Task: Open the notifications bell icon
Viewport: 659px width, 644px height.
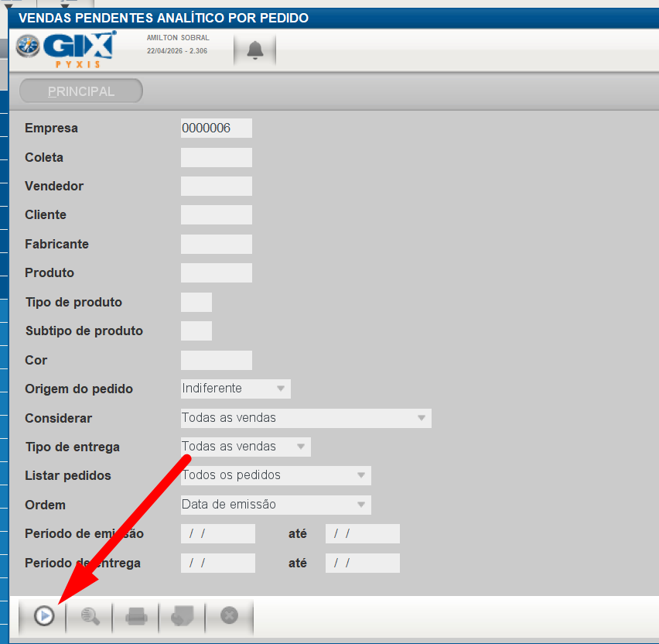Action: click(x=255, y=50)
